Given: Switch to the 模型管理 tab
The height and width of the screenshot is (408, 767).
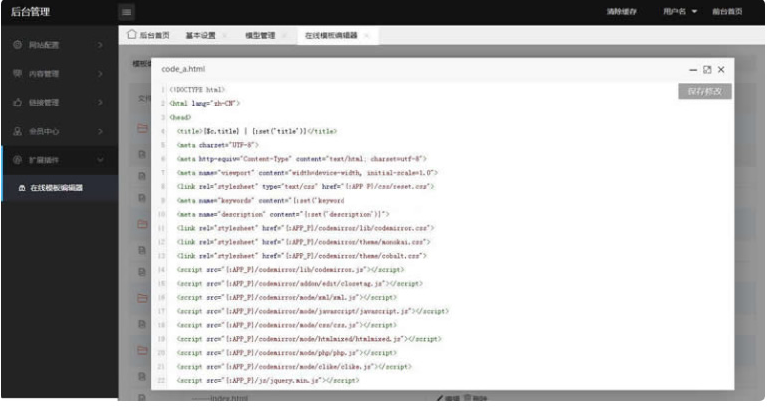Looking at the screenshot, I should (260, 36).
